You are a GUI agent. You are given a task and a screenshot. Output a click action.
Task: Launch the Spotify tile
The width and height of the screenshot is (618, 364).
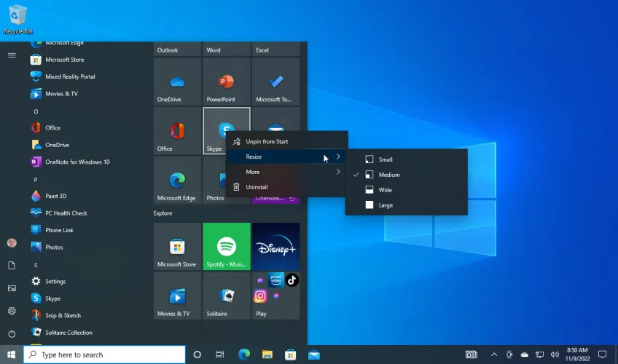tap(226, 247)
